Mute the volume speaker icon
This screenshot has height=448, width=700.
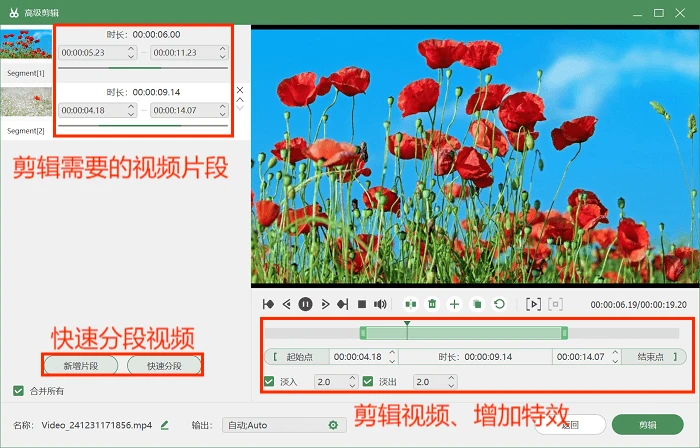coord(380,304)
